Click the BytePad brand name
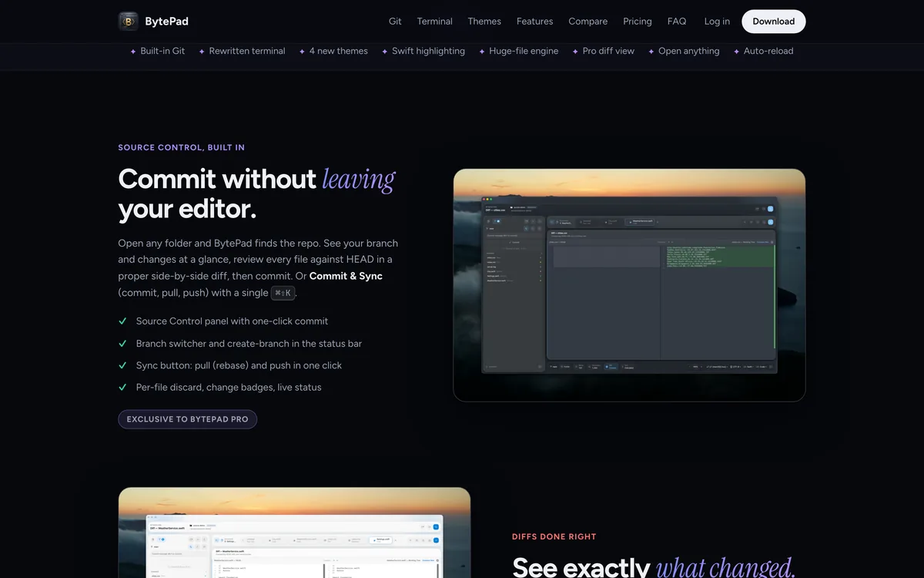 (166, 22)
